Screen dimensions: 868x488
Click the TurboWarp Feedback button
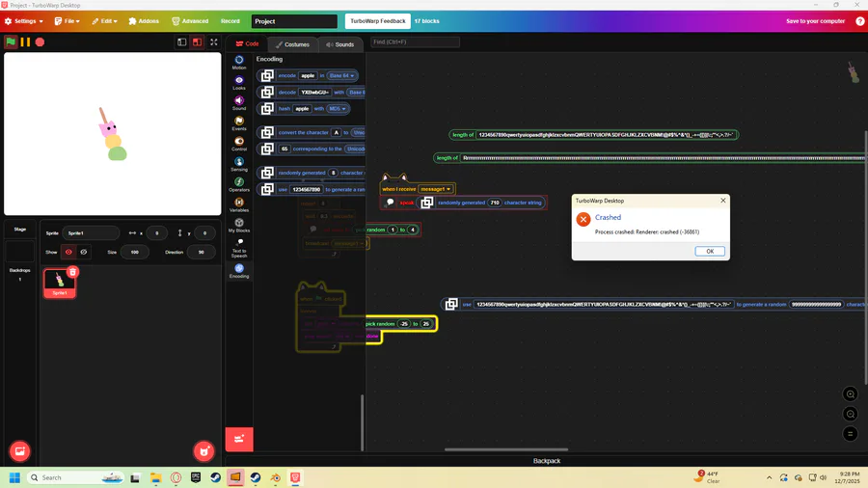377,21
